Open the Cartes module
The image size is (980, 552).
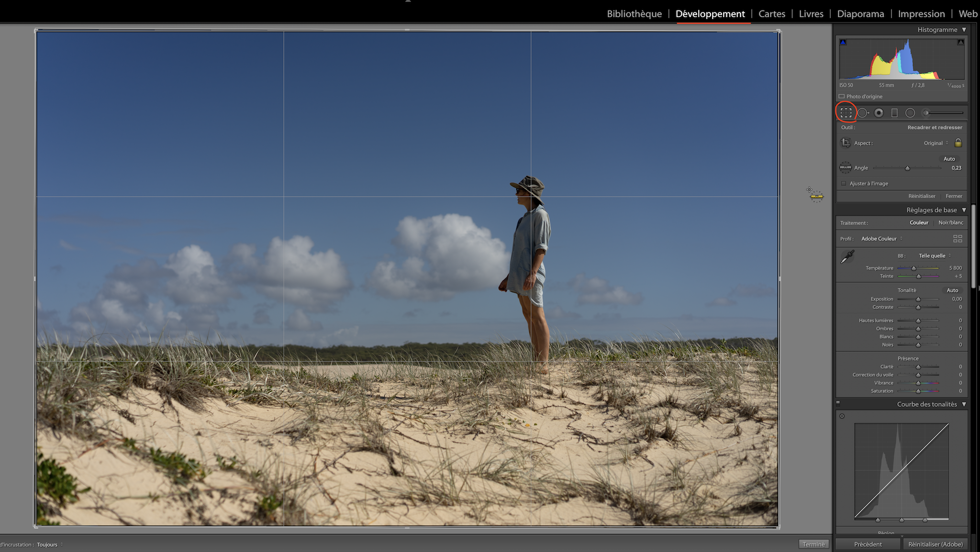(x=771, y=14)
